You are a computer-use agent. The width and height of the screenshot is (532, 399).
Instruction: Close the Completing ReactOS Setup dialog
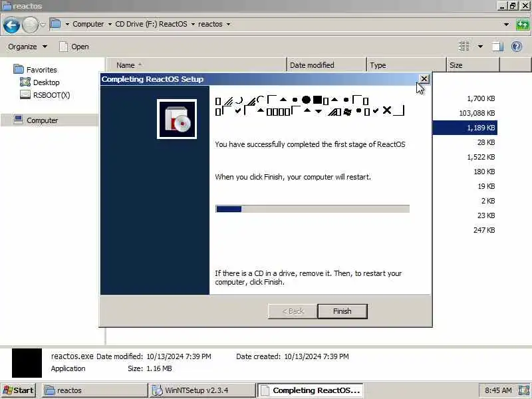[x=424, y=79]
